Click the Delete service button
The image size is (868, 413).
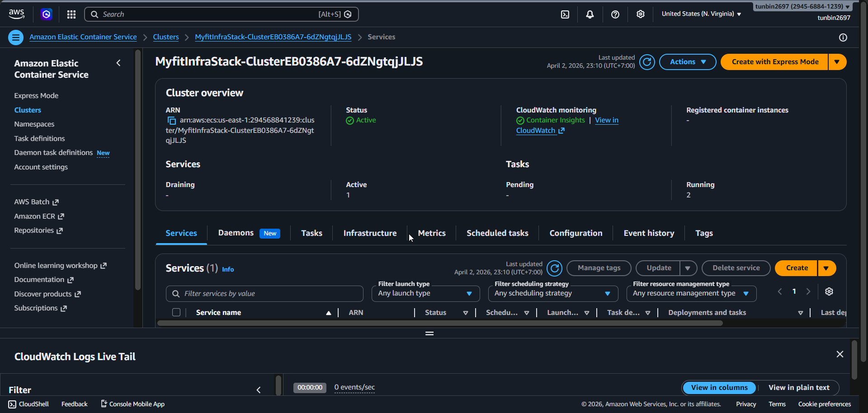pyautogui.click(x=736, y=268)
